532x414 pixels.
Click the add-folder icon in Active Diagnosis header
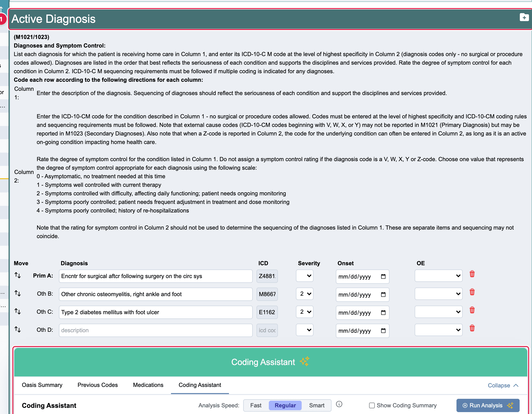tap(524, 17)
